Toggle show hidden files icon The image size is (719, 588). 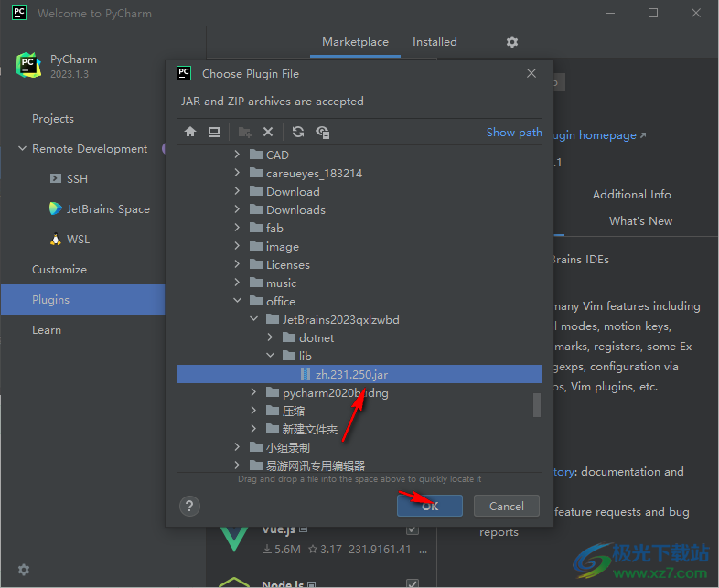click(x=322, y=132)
